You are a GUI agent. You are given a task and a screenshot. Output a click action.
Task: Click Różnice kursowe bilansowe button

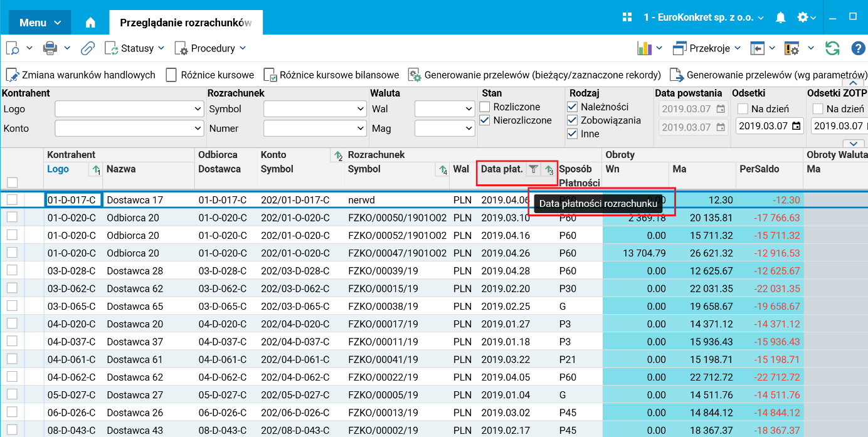(x=331, y=75)
